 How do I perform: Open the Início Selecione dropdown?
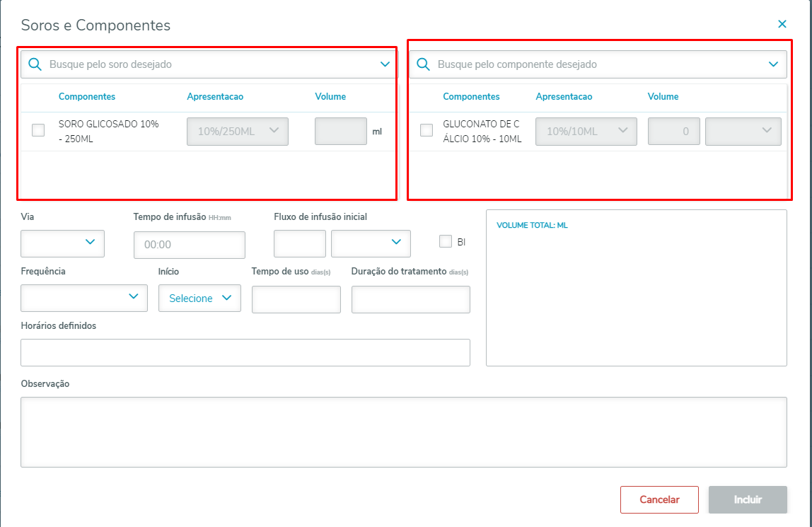click(x=200, y=298)
